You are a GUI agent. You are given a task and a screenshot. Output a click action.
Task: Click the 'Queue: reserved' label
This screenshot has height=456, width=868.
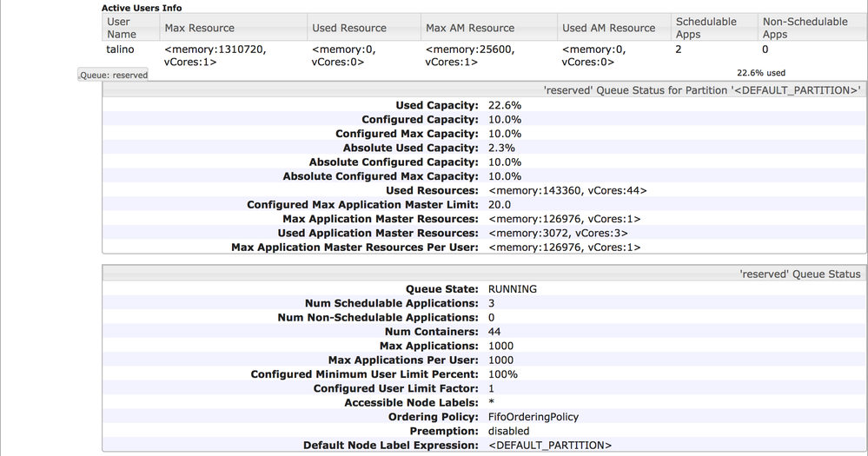(x=113, y=76)
